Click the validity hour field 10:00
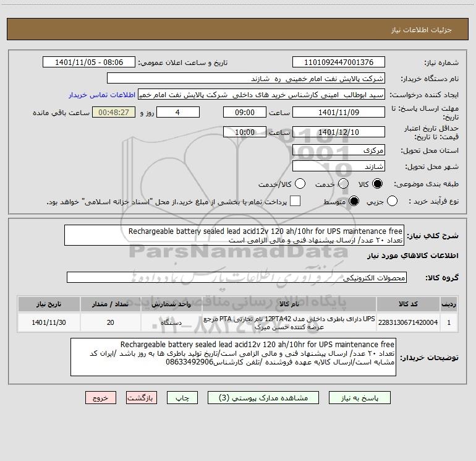 click(x=245, y=132)
